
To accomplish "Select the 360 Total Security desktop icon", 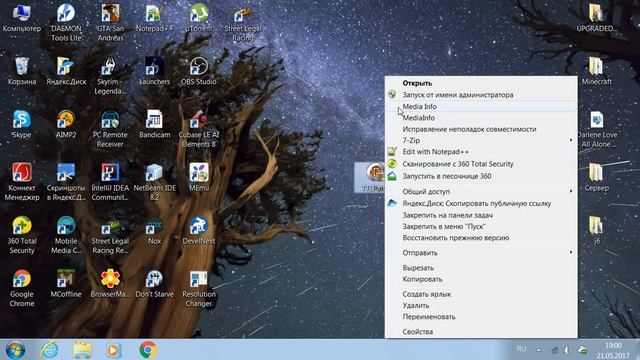I will pyautogui.click(x=22, y=235).
